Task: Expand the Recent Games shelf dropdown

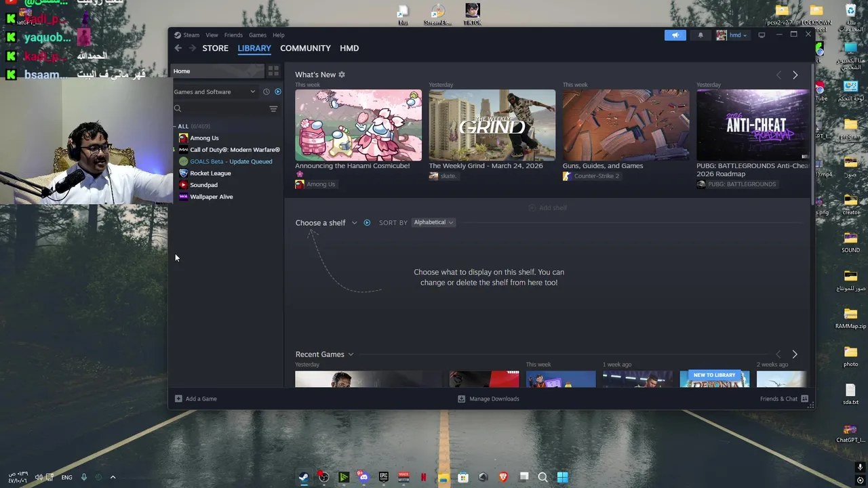Action: (324, 354)
